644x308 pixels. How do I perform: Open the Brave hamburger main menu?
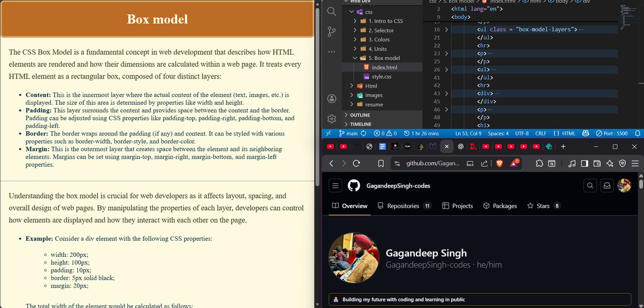[635, 163]
